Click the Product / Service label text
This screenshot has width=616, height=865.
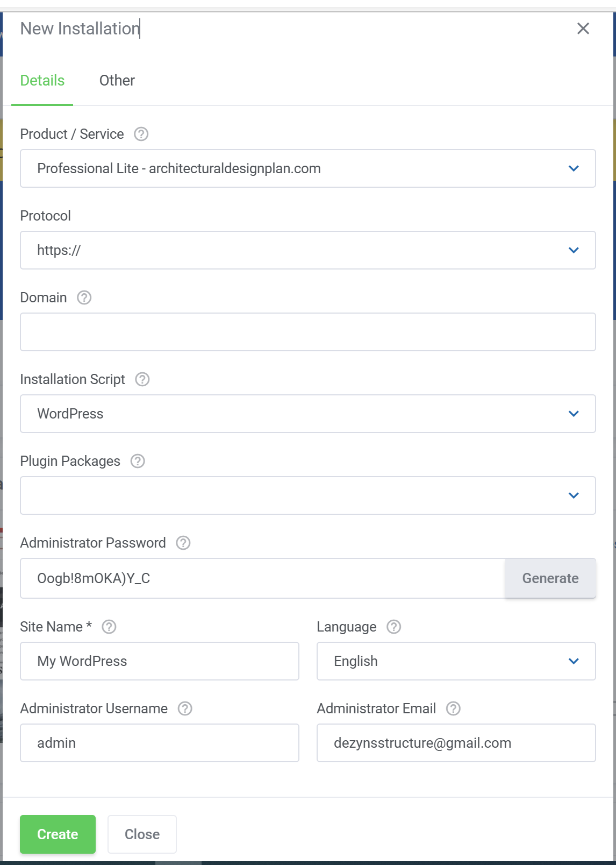[x=72, y=134]
